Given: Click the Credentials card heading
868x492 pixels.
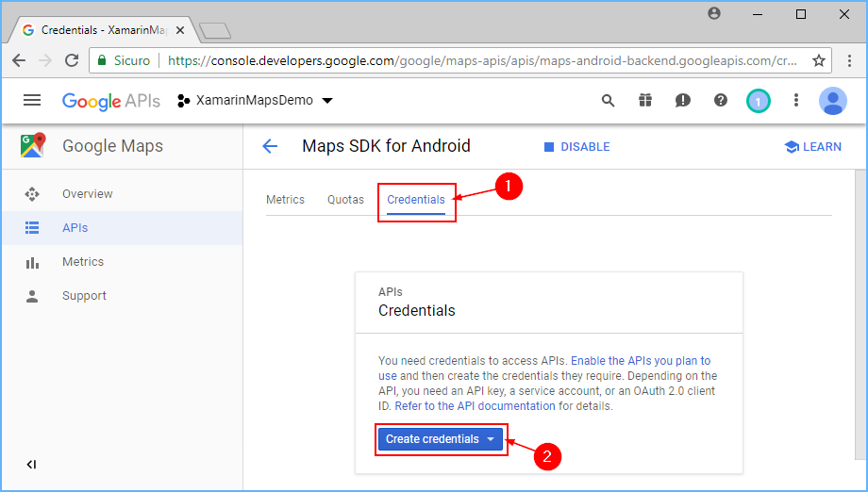Looking at the screenshot, I should pyautogui.click(x=417, y=311).
